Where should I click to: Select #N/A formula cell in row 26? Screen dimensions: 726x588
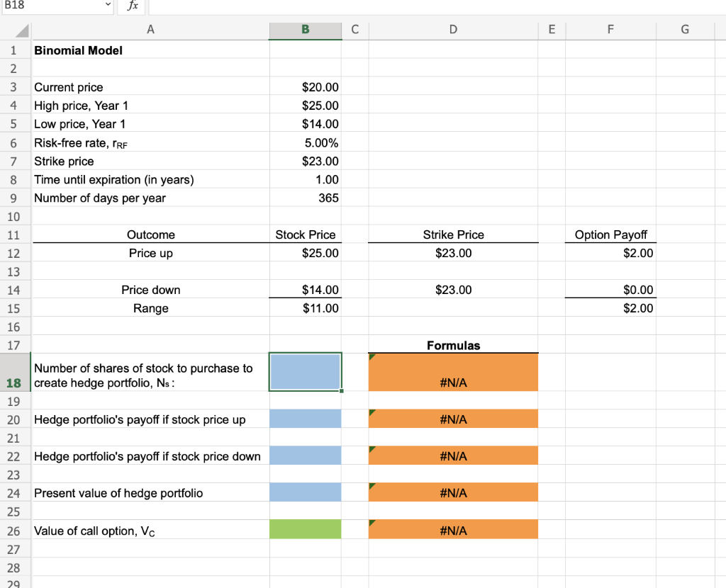[453, 529]
